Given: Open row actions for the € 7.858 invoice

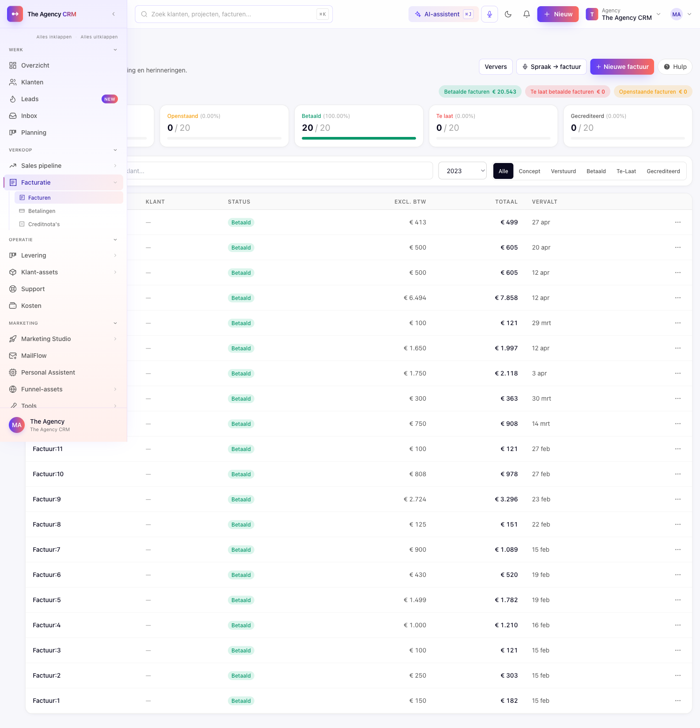Looking at the screenshot, I should point(678,298).
